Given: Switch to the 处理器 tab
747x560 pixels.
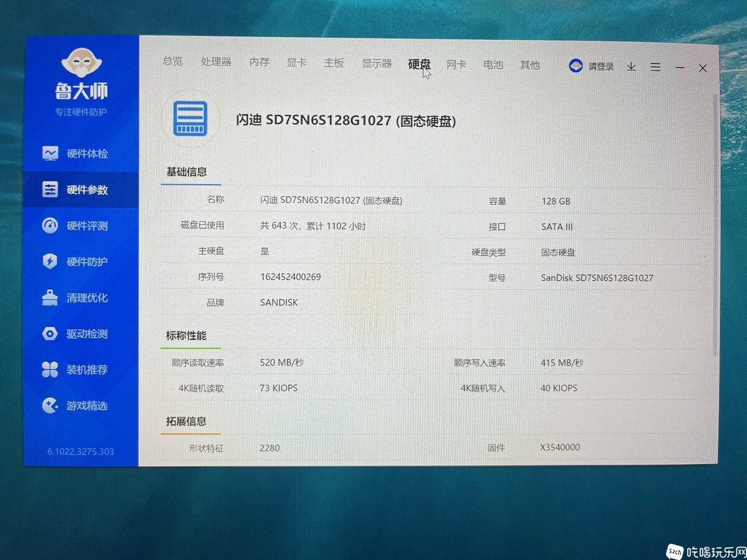Looking at the screenshot, I should click(x=216, y=62).
